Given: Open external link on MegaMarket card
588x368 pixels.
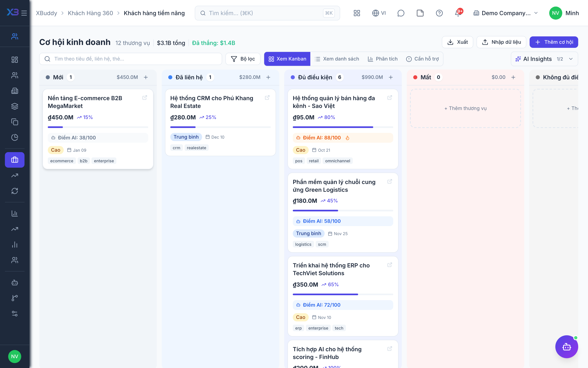Looking at the screenshot, I should [145, 98].
